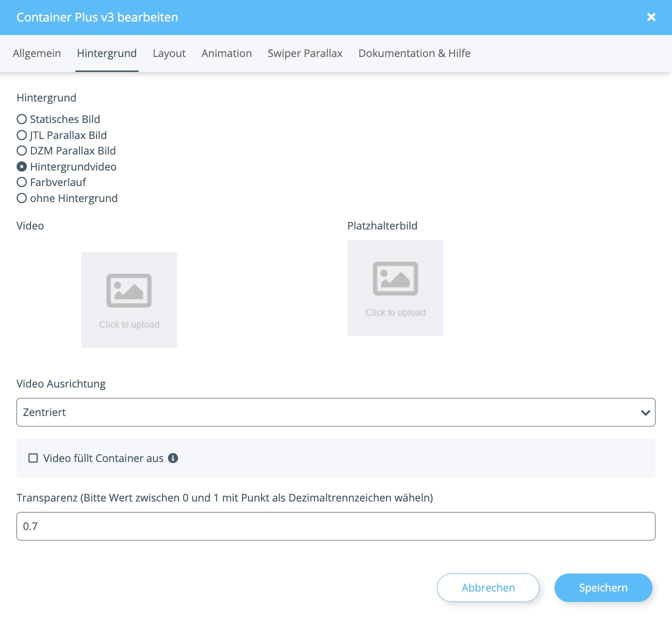Viewport: 672px width, 620px height.
Task: Click the Video upload placeholder
Action: (129, 300)
